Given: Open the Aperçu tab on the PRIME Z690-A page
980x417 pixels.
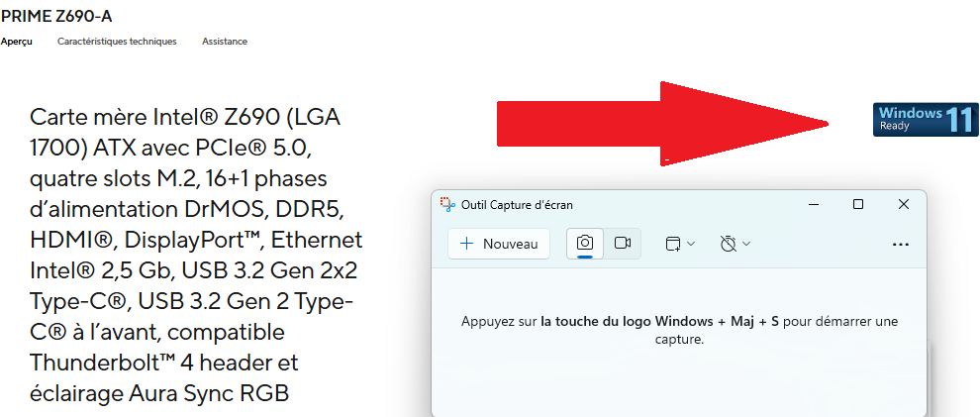Looking at the screenshot, I should pyautogui.click(x=17, y=42).
